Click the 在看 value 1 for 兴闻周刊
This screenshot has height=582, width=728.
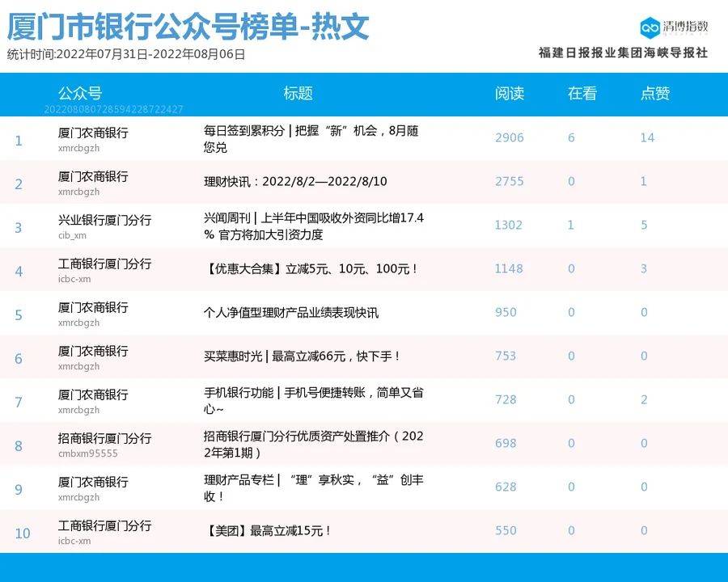click(570, 225)
